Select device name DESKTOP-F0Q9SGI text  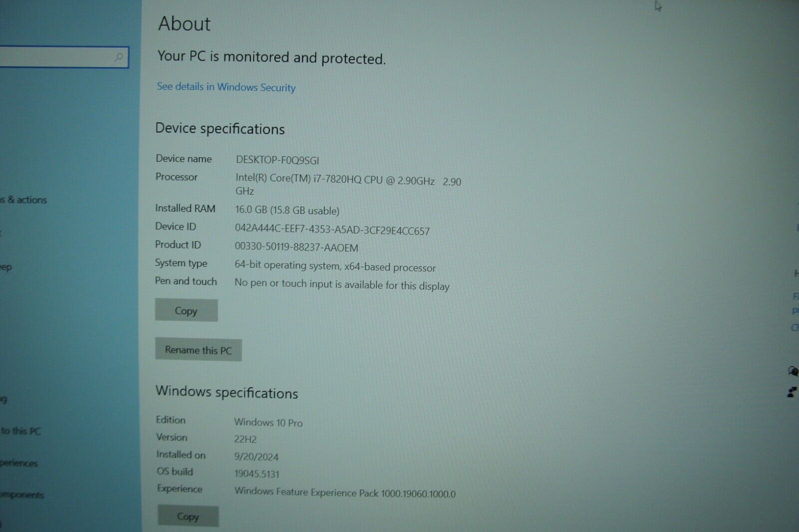coord(278,160)
